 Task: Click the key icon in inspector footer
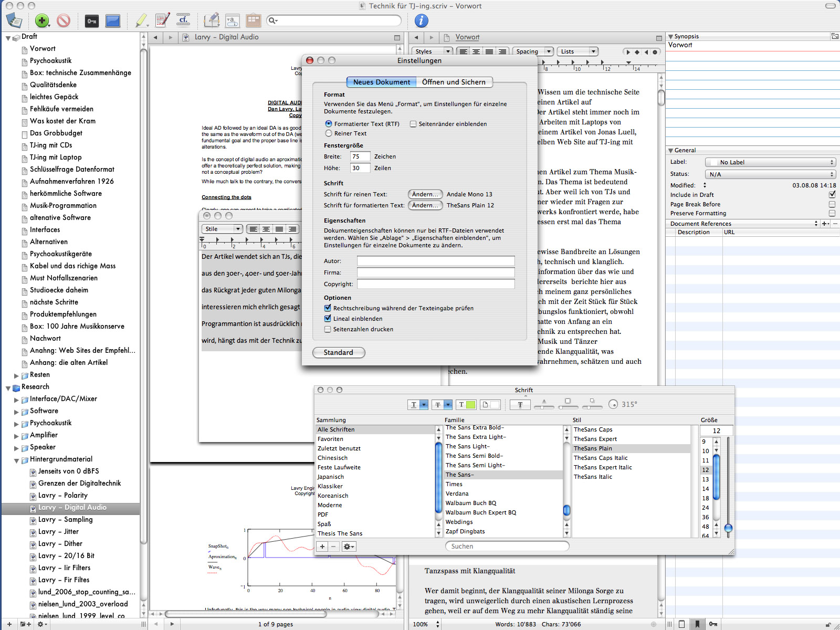point(713,624)
